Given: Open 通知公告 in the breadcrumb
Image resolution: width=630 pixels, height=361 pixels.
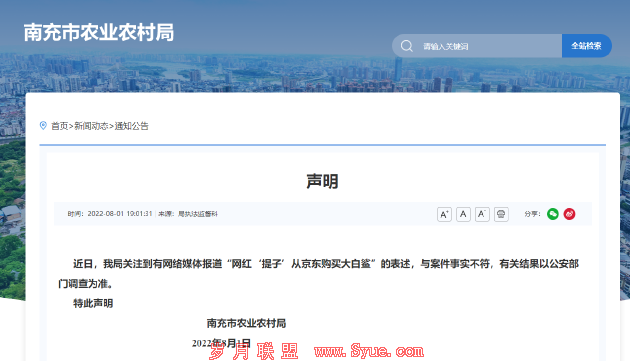Looking at the screenshot, I should pyautogui.click(x=131, y=126).
